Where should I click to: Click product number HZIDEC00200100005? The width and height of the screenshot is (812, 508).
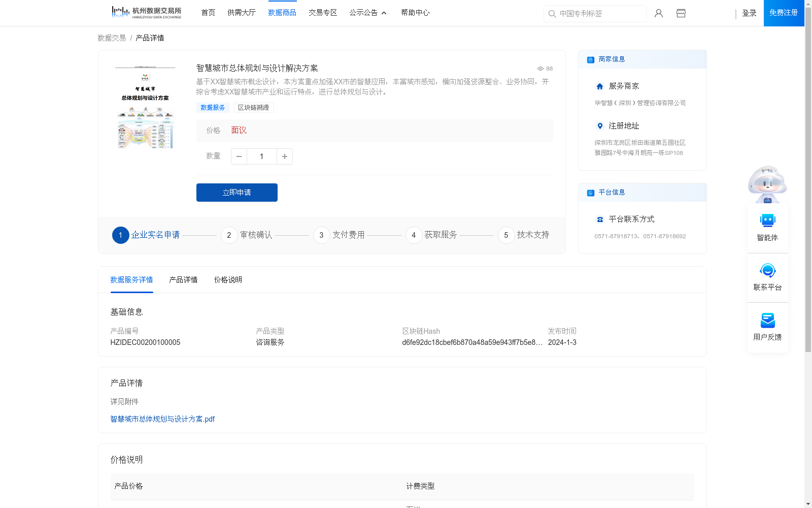tap(145, 342)
